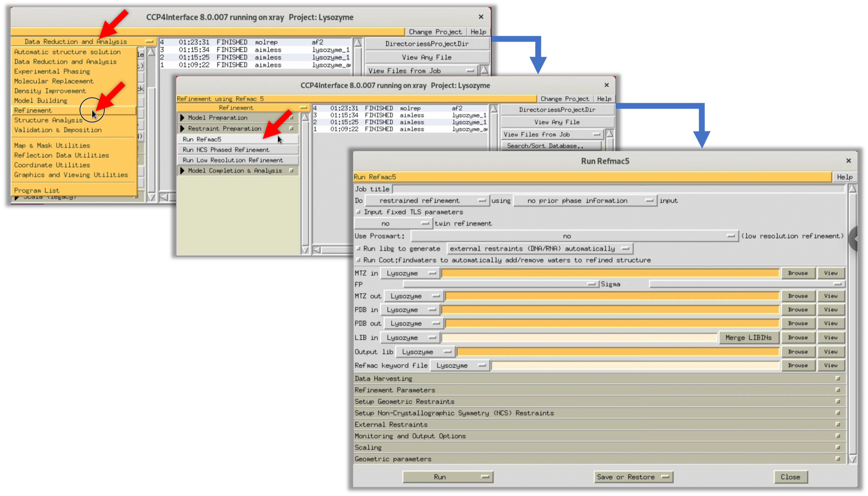868x496 pixels.
Task: Open the Refinement Parameters fold icon
Action: [x=837, y=390]
